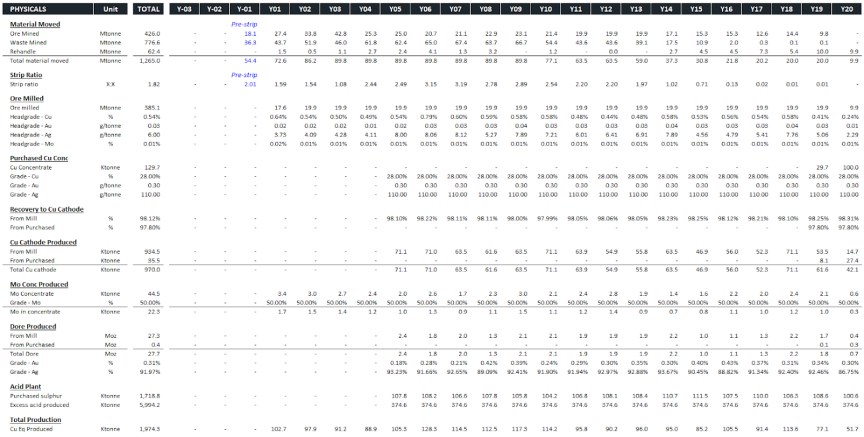Select the TOTAL column header

pos(148,8)
